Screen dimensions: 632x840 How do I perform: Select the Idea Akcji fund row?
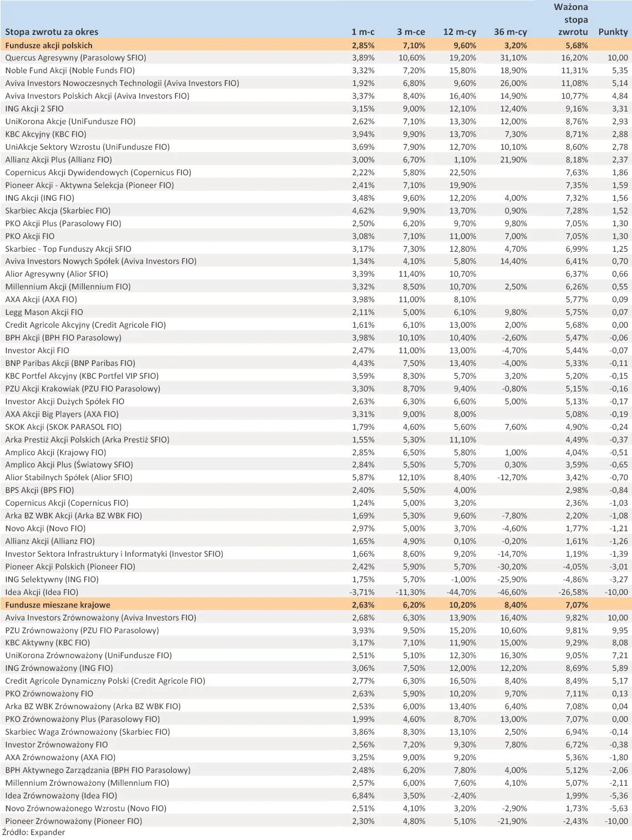(42, 591)
